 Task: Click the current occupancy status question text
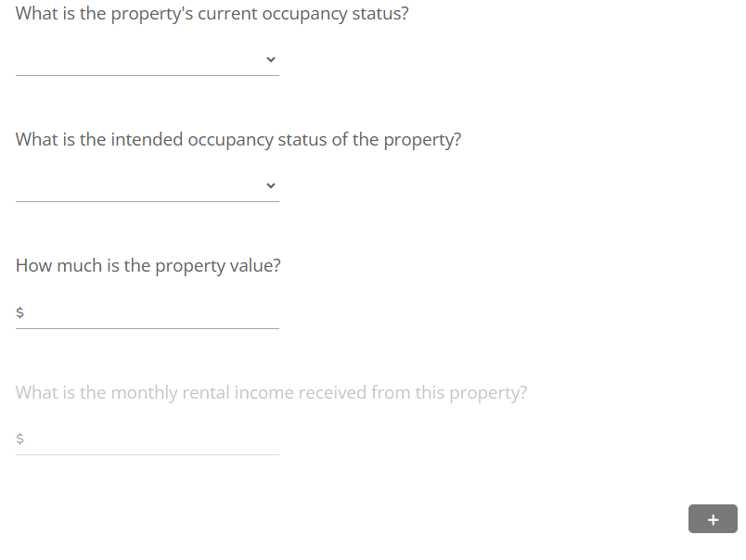tap(212, 16)
